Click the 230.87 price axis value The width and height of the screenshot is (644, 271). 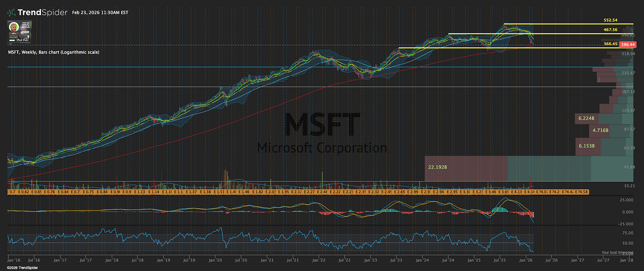point(628,73)
